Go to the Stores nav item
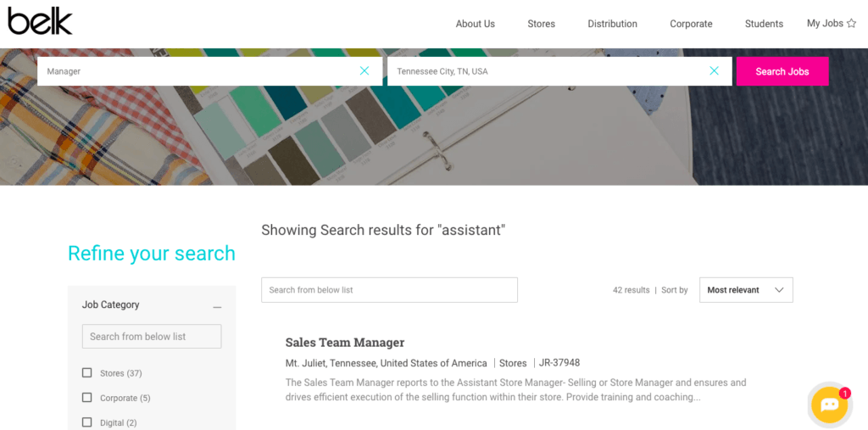 541,24
